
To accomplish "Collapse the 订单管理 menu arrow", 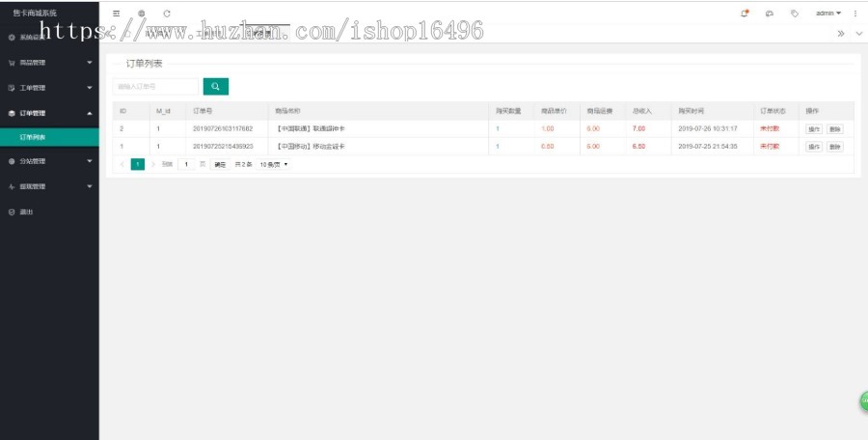I will (90, 113).
